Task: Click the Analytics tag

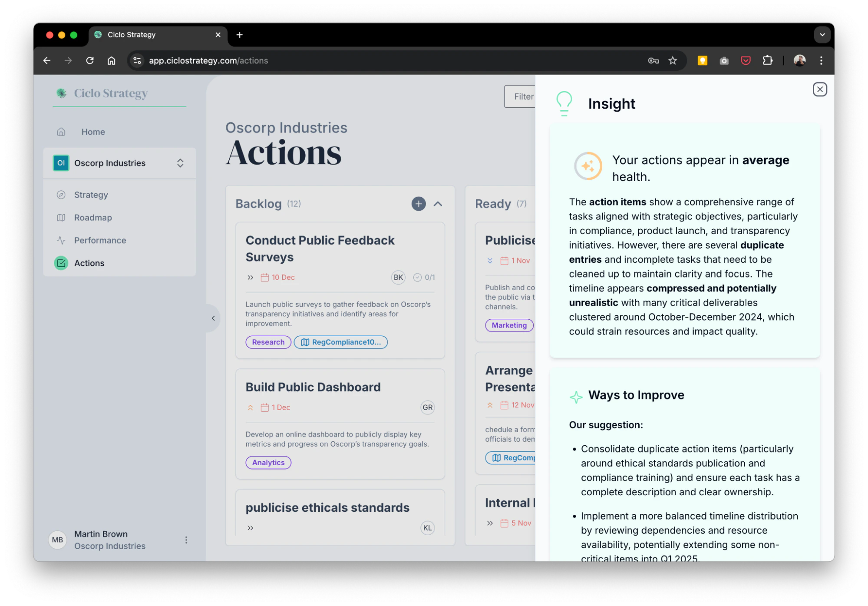Action: point(268,463)
